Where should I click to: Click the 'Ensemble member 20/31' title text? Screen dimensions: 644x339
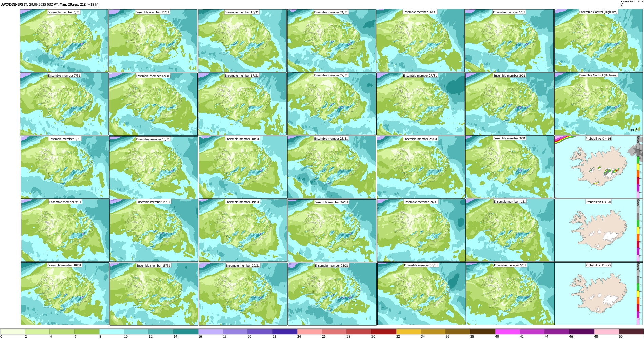tap(243, 266)
